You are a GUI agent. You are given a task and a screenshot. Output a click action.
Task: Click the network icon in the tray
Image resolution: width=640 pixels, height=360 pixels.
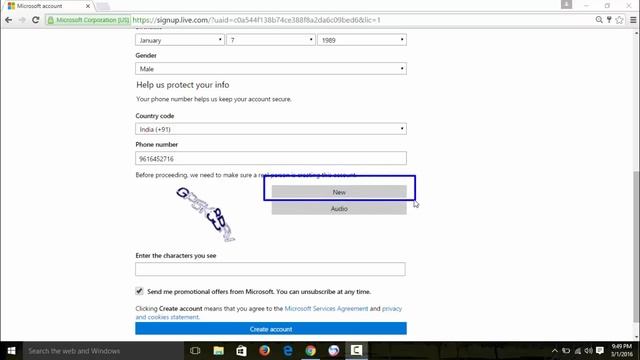(x=578, y=351)
